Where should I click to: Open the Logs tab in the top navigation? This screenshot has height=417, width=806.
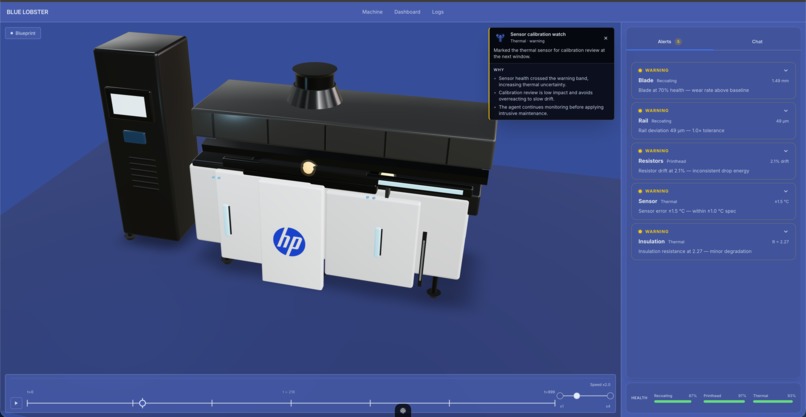pyautogui.click(x=437, y=12)
